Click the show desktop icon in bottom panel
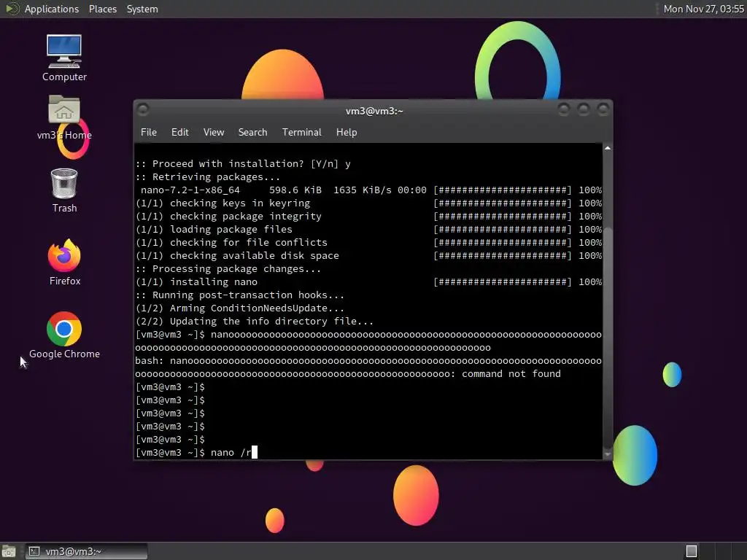 [9, 551]
